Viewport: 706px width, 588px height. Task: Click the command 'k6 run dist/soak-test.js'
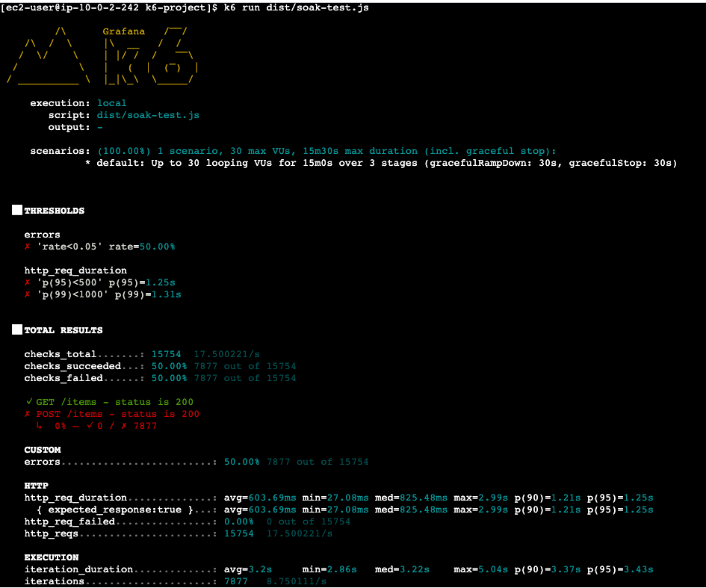point(297,7)
